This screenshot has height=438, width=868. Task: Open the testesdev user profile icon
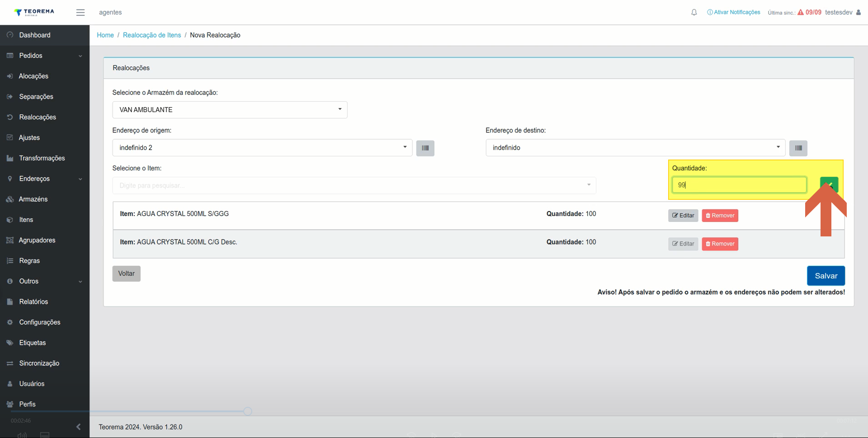[859, 12]
